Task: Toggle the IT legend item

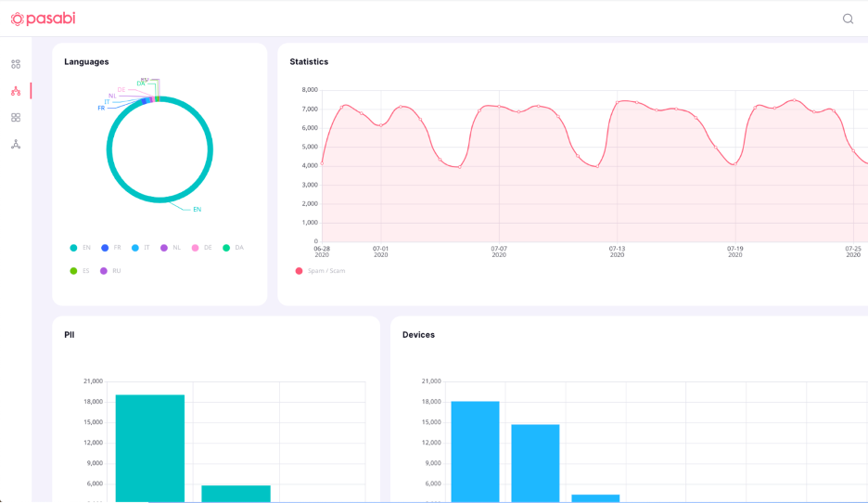Action: click(x=141, y=248)
